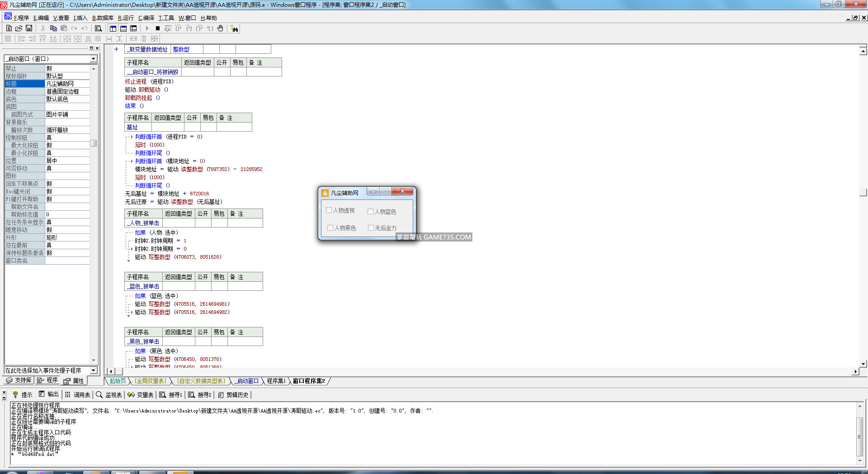868x474 pixels.
Task: Click the hand breakpoint icon
Action: click(220, 28)
